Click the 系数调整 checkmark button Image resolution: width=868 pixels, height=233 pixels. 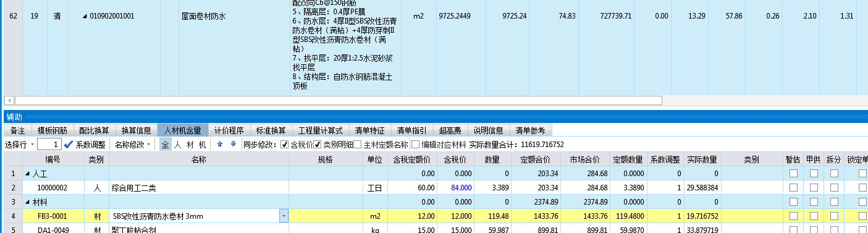(84, 145)
